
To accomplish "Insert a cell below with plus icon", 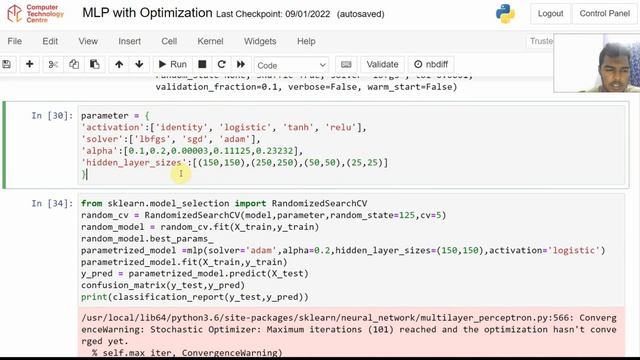I will click(x=29, y=64).
